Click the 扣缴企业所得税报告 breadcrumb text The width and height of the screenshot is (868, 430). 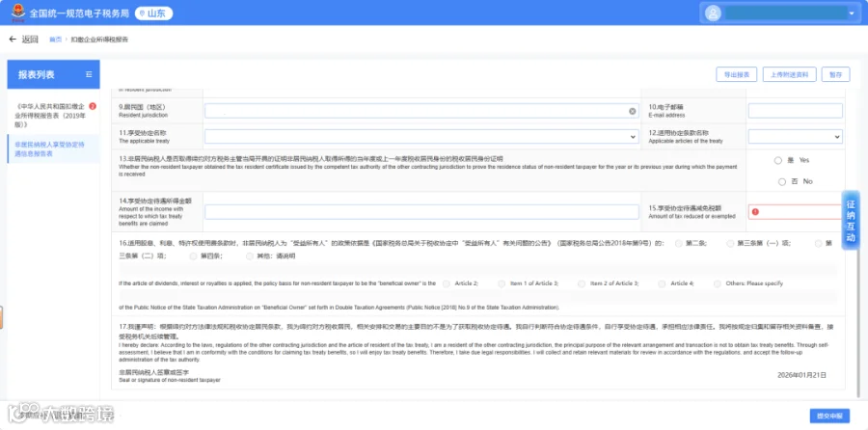point(99,40)
